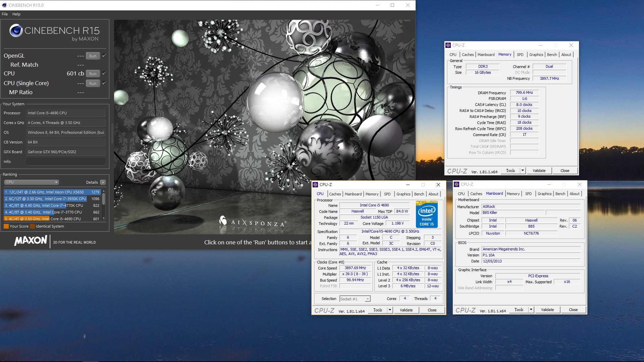
Task: Click the Cinebench logo icon in the title bar
Action: coord(4,5)
